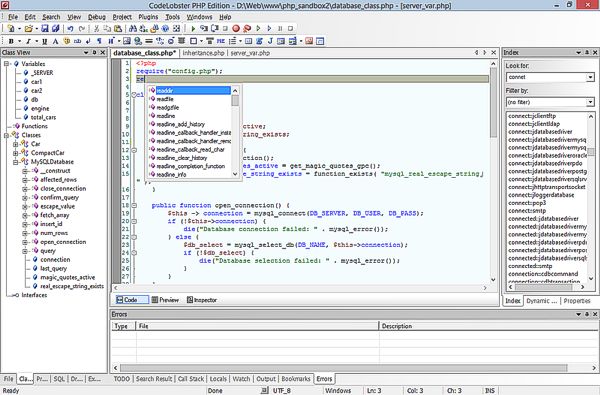Toggle code fold at line 24
Screen dimensions: 600x395
pos(134,253)
